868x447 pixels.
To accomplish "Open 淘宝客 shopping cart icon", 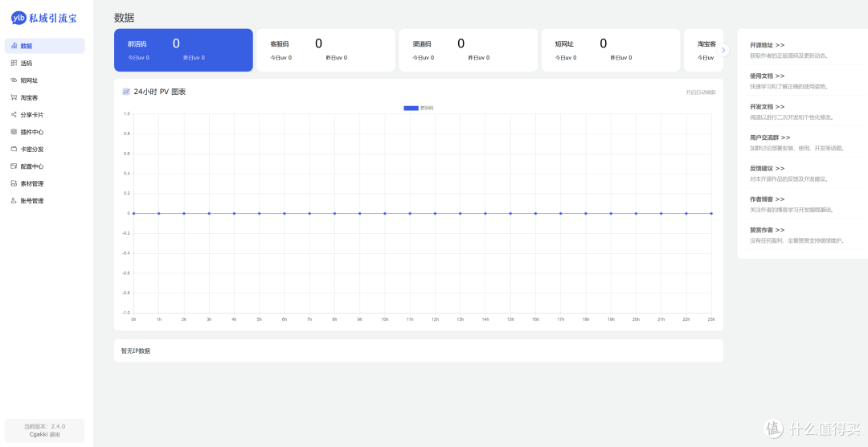I will click(x=14, y=97).
